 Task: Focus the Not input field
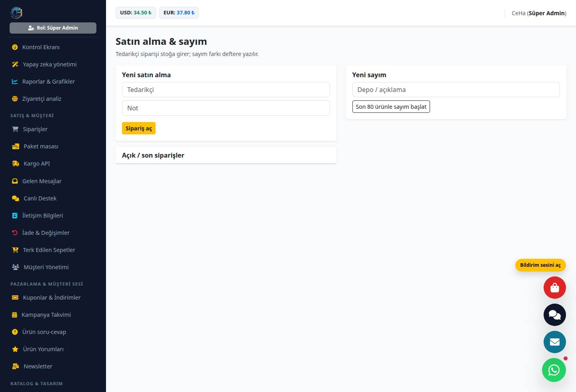click(226, 108)
